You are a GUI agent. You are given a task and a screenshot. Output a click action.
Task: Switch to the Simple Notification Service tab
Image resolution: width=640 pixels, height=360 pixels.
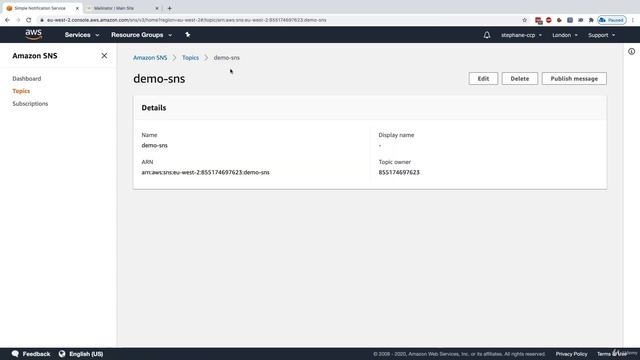[42, 8]
